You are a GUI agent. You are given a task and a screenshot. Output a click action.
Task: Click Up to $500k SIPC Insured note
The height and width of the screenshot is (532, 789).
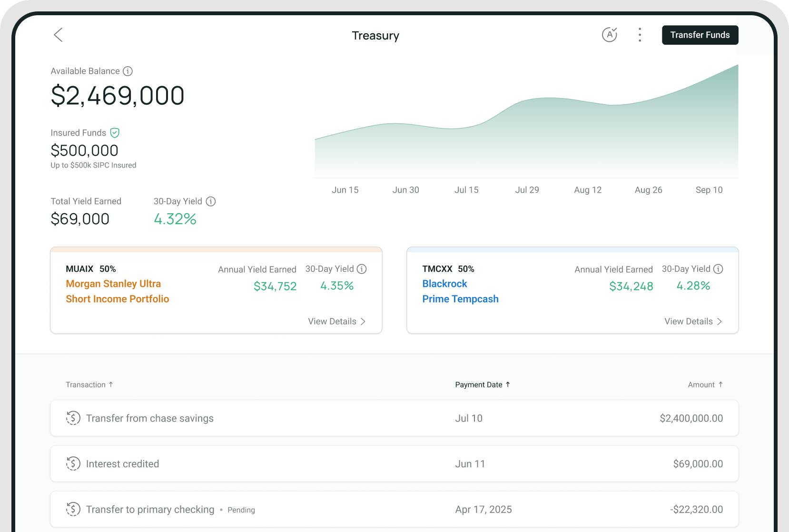pyautogui.click(x=93, y=165)
